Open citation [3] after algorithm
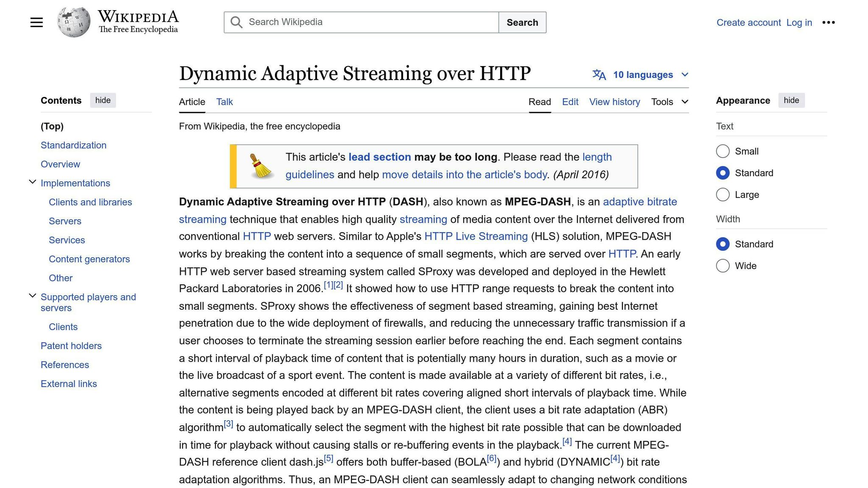This screenshot has height=488, width=868. [x=228, y=424]
